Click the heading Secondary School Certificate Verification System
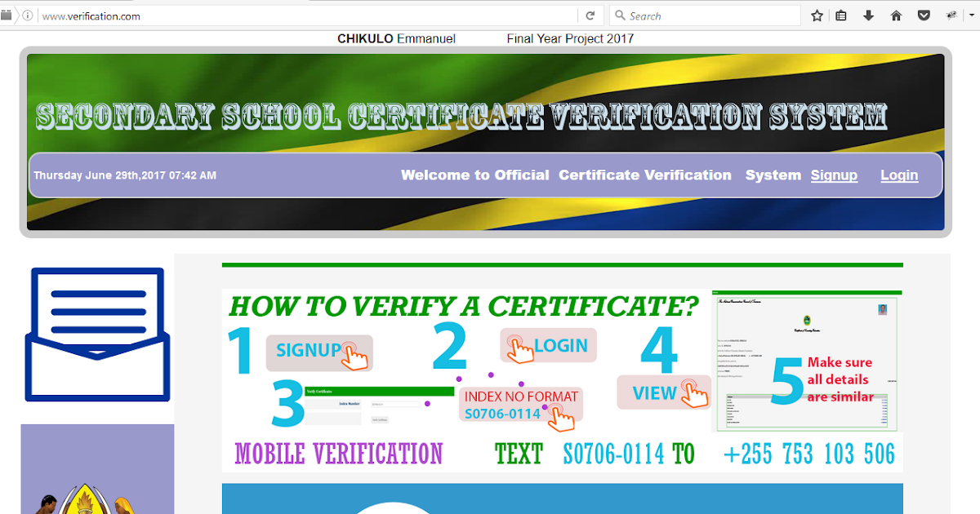Image resolution: width=980 pixels, height=514 pixels. pyautogui.click(x=461, y=117)
